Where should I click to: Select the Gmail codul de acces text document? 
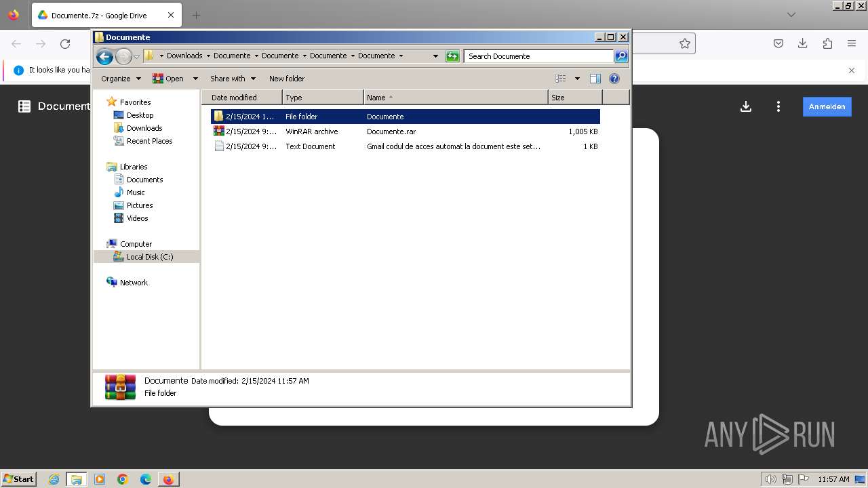point(406,146)
